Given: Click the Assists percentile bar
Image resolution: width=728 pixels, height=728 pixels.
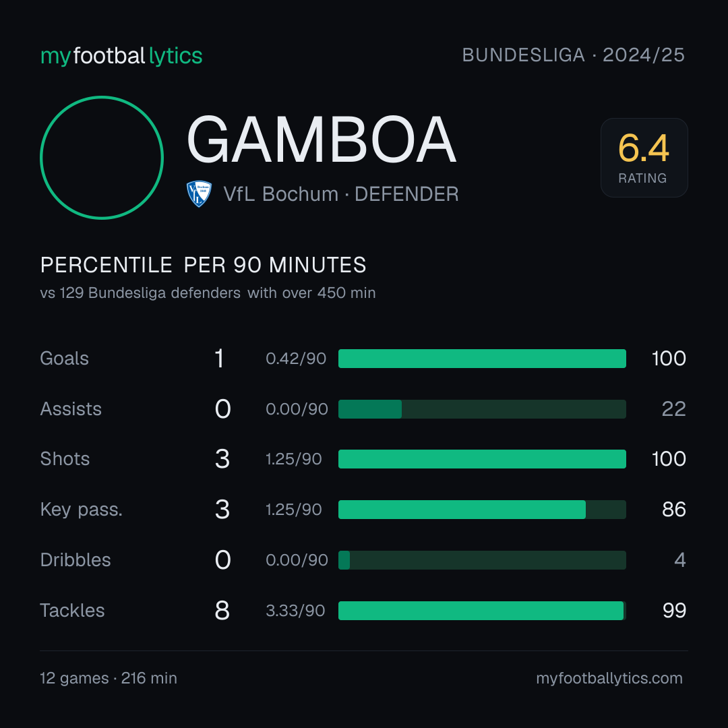Looking at the screenshot, I should pyautogui.click(x=482, y=409).
